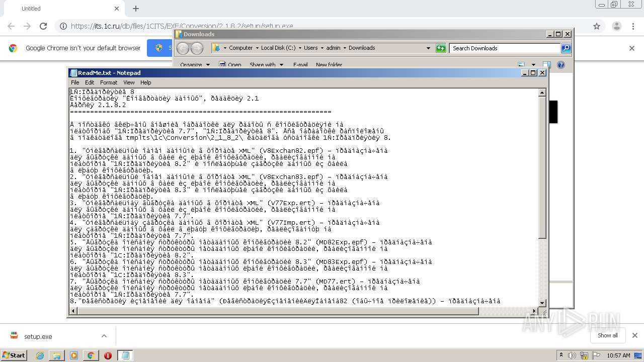Open Action Center flag icon
The image size is (644, 362).
[596, 355]
